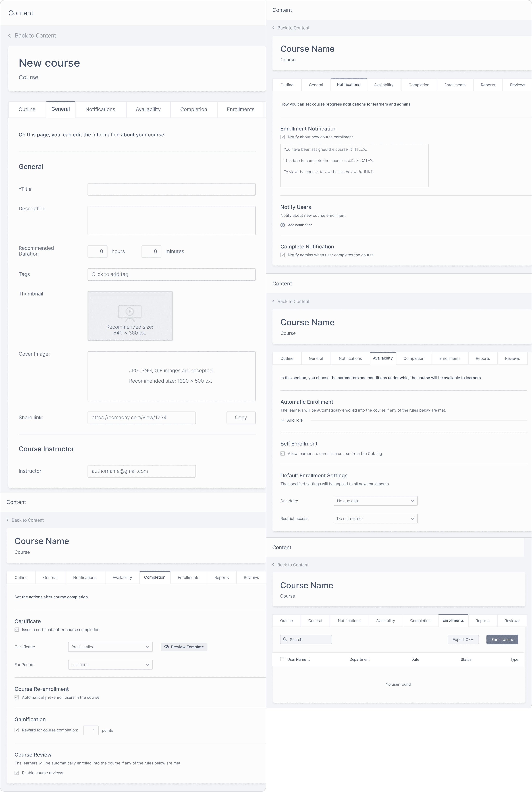The image size is (532, 792).
Task: Uncheck Issue a certificate after course completion
Action: (x=17, y=630)
